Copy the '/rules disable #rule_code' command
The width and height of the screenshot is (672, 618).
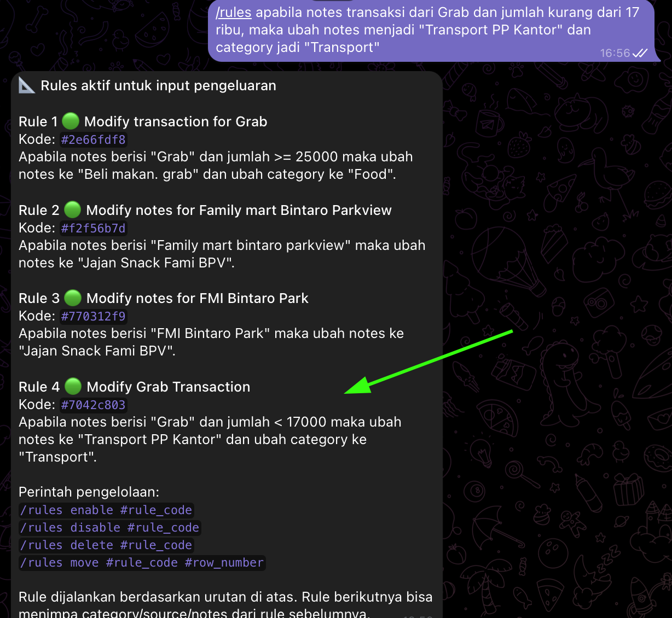[109, 528]
